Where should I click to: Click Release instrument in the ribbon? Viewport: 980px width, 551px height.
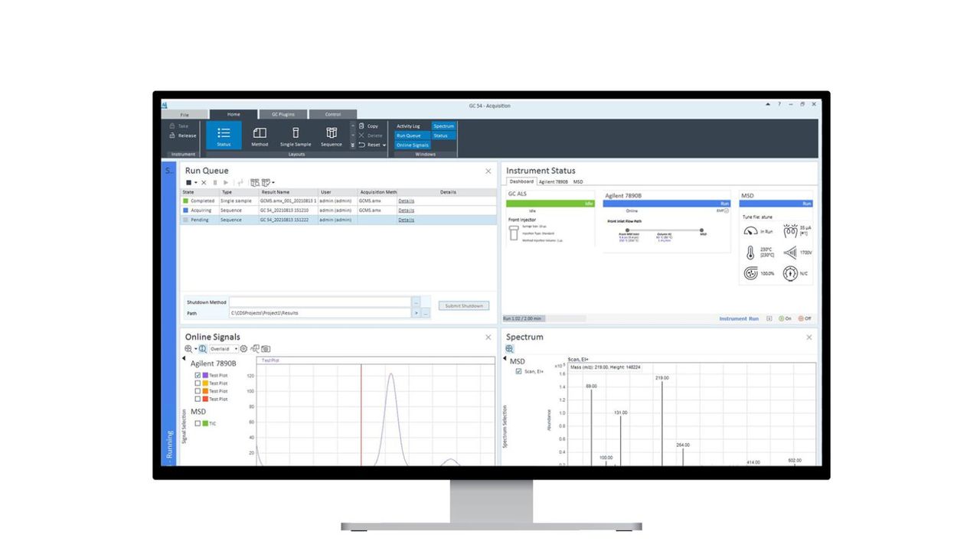tap(182, 135)
